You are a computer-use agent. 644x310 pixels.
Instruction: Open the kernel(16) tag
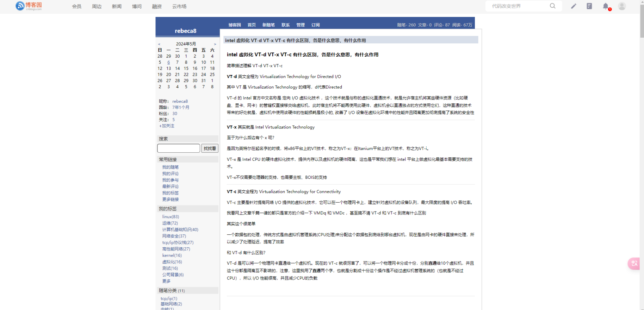click(172, 255)
